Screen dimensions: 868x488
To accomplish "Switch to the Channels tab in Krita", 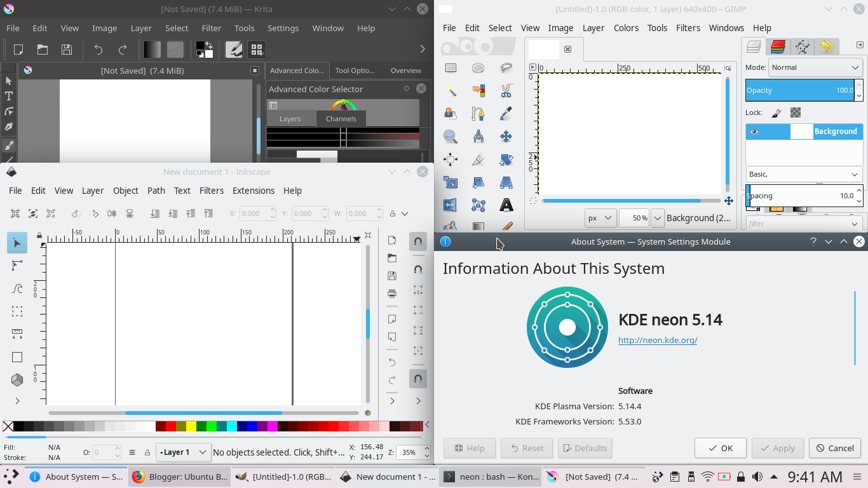I will tap(341, 118).
